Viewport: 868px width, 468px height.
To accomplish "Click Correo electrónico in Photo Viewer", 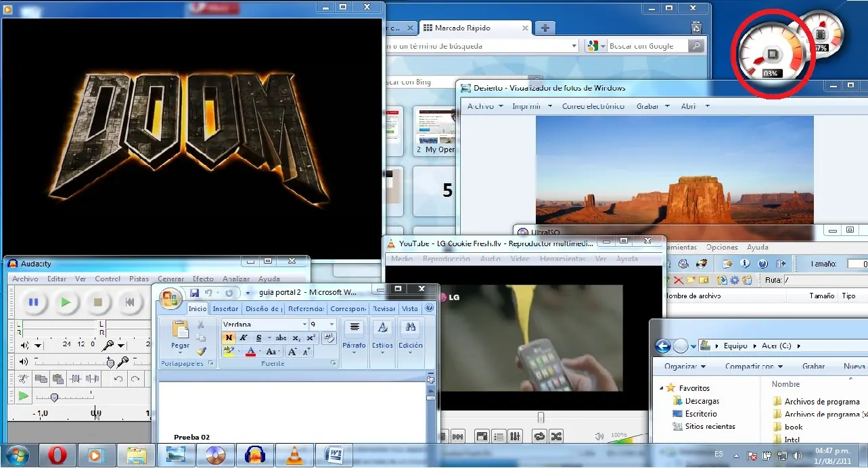I will pos(593,106).
